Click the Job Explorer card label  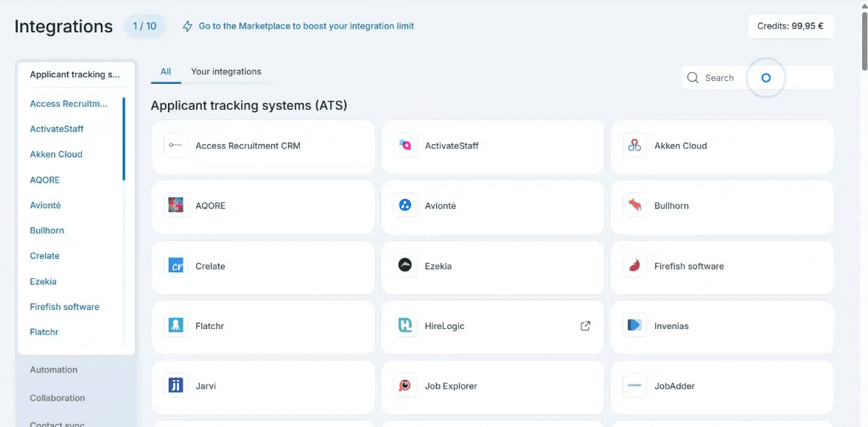(451, 386)
